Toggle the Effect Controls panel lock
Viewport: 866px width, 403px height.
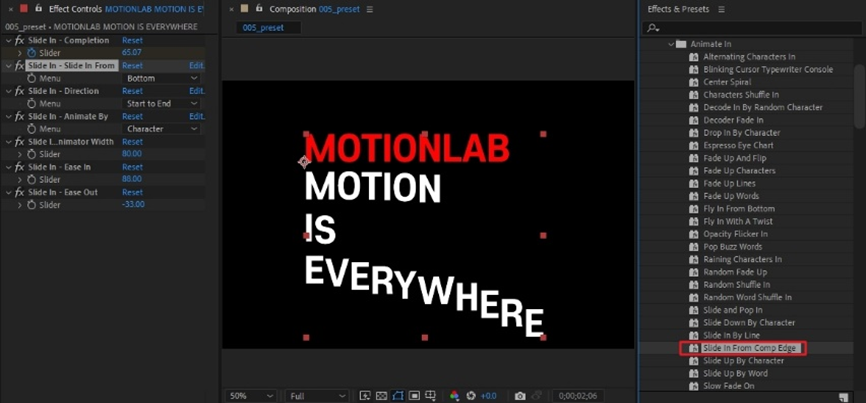[x=39, y=9]
